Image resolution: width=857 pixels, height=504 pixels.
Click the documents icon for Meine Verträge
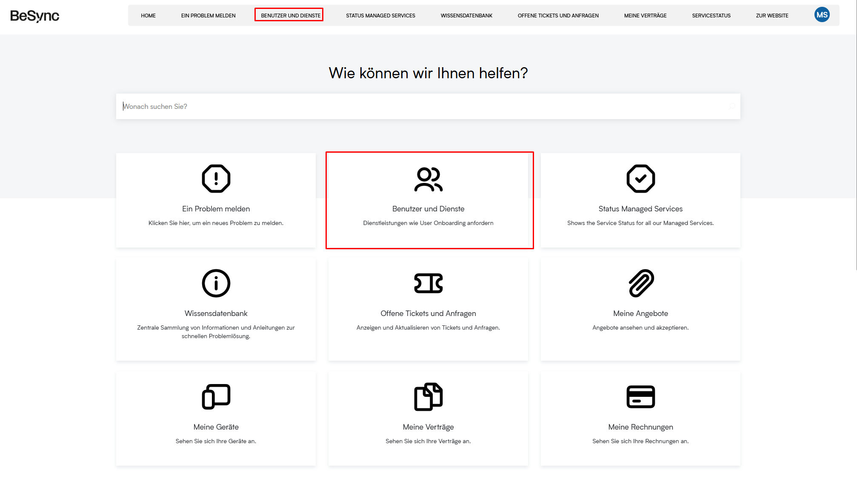pos(428,396)
